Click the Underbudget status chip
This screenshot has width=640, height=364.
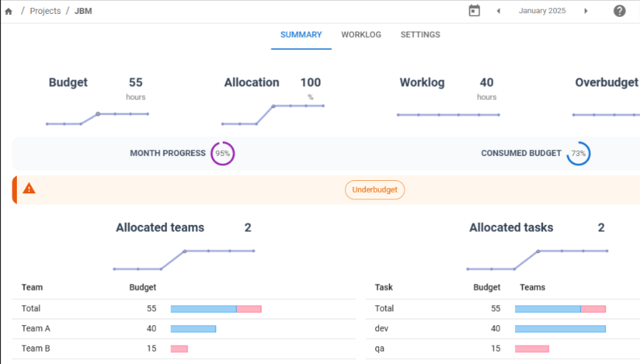tap(374, 190)
